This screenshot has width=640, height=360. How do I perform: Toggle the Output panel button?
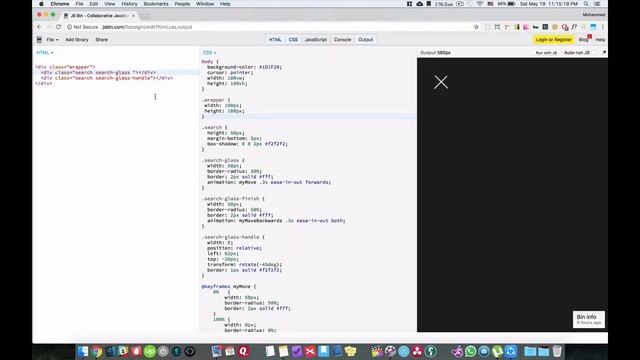(x=365, y=40)
